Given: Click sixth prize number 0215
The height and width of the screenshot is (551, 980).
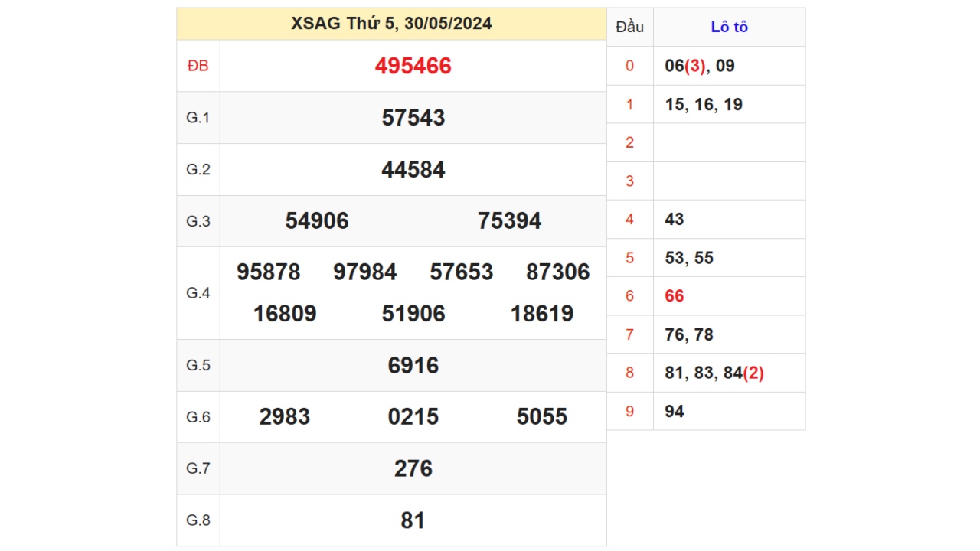Looking at the screenshot, I should pyautogui.click(x=413, y=417).
